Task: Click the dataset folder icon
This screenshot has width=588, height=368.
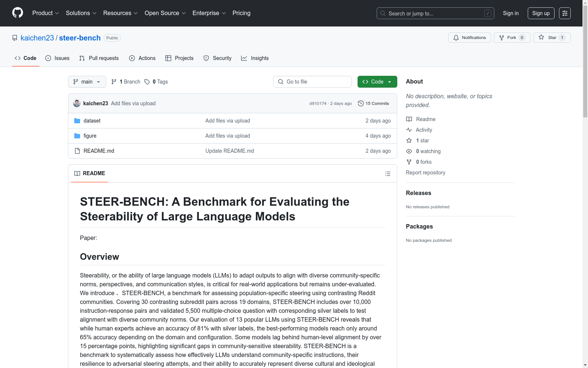Action: 77,121
